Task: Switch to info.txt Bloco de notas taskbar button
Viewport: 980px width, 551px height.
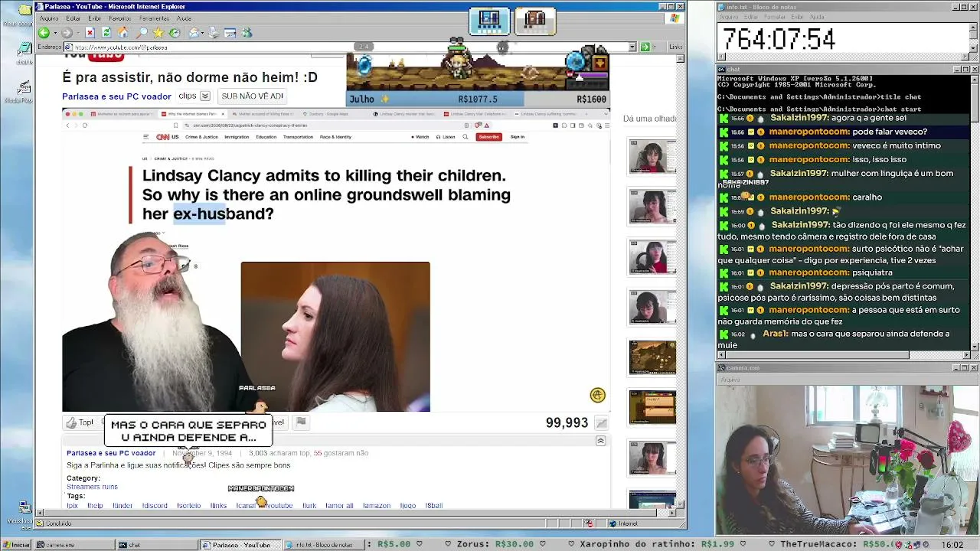Action: [323, 545]
